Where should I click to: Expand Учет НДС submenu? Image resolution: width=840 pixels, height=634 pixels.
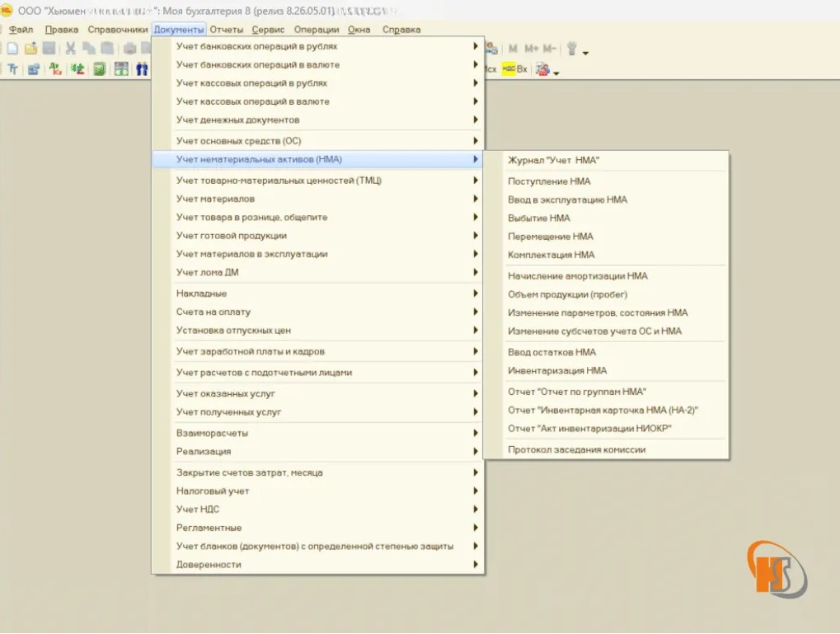(x=318, y=510)
